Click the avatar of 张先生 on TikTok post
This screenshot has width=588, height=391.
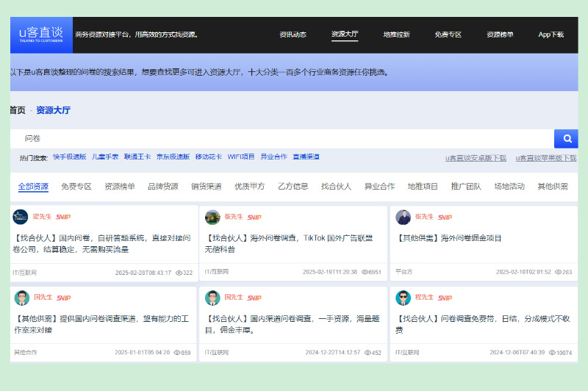click(x=212, y=218)
